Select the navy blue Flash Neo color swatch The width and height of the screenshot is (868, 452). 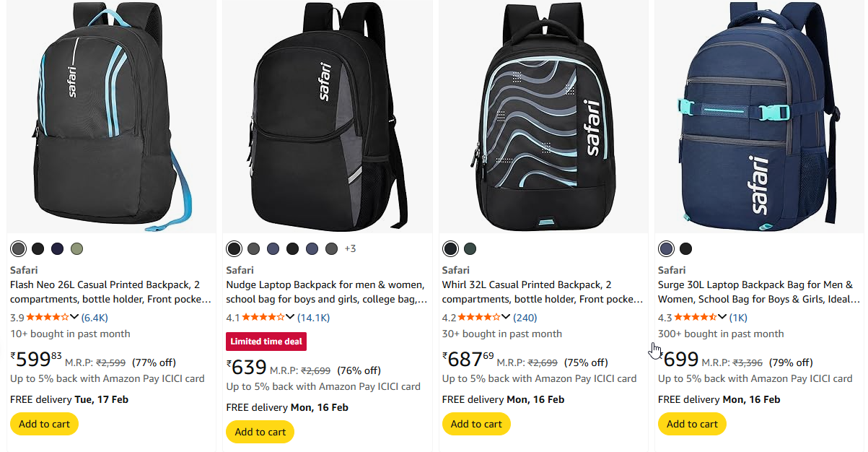[x=57, y=249]
